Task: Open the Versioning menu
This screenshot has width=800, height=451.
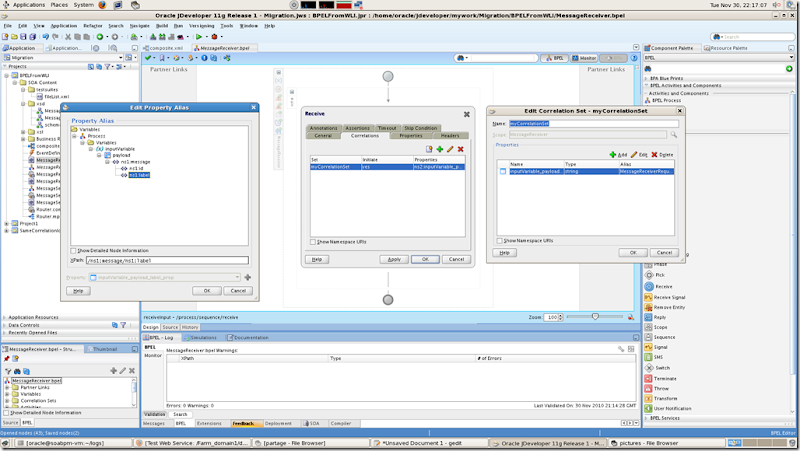Action: click(202, 26)
